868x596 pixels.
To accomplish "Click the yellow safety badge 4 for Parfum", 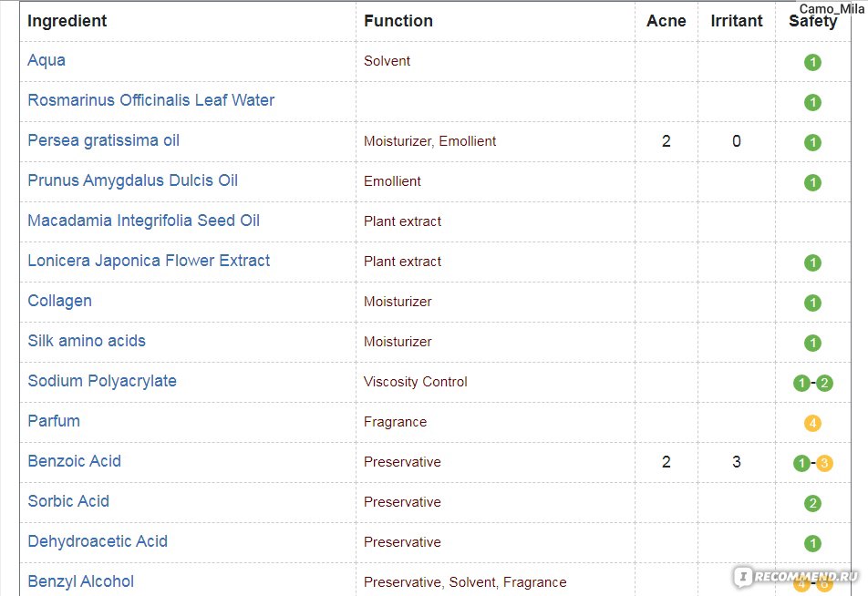I will pos(812,424).
